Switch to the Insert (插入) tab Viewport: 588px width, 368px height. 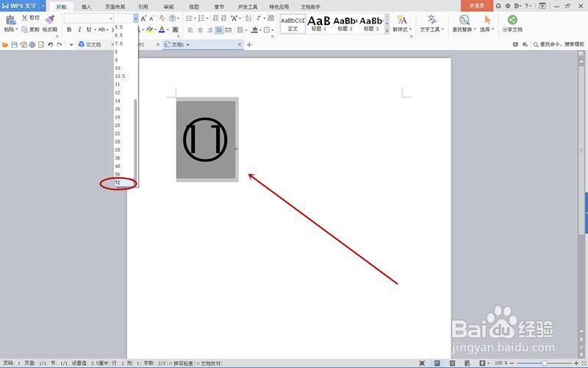click(x=87, y=7)
